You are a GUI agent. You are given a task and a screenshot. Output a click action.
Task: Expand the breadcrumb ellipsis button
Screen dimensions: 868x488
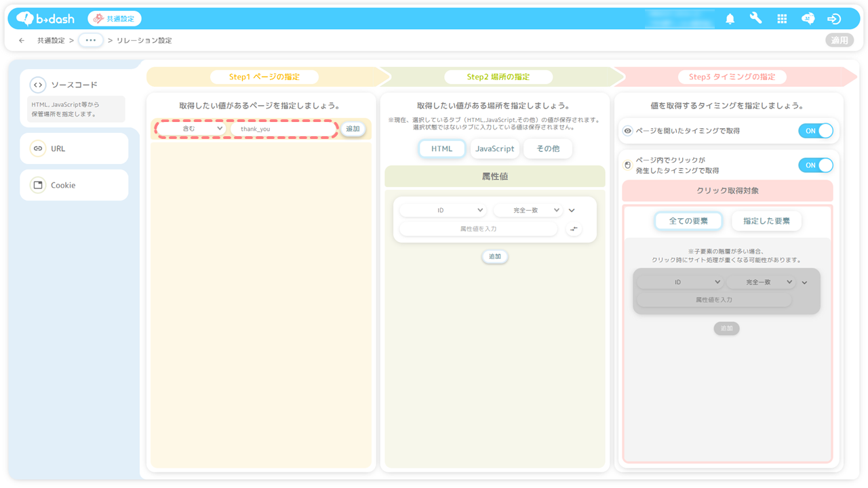[x=91, y=41]
